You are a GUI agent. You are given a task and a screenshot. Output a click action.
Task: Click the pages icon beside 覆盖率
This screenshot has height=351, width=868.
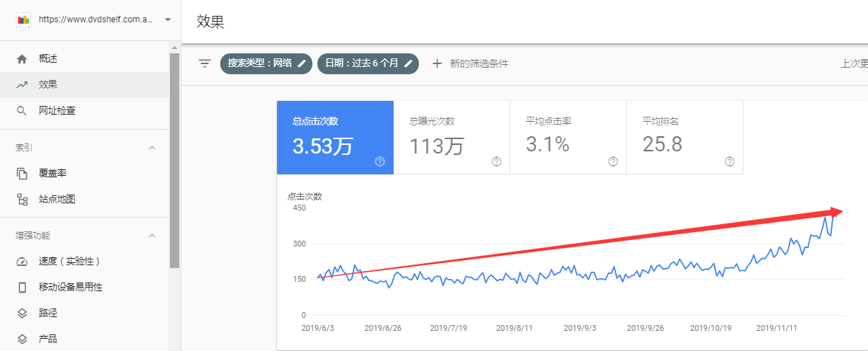(22, 174)
